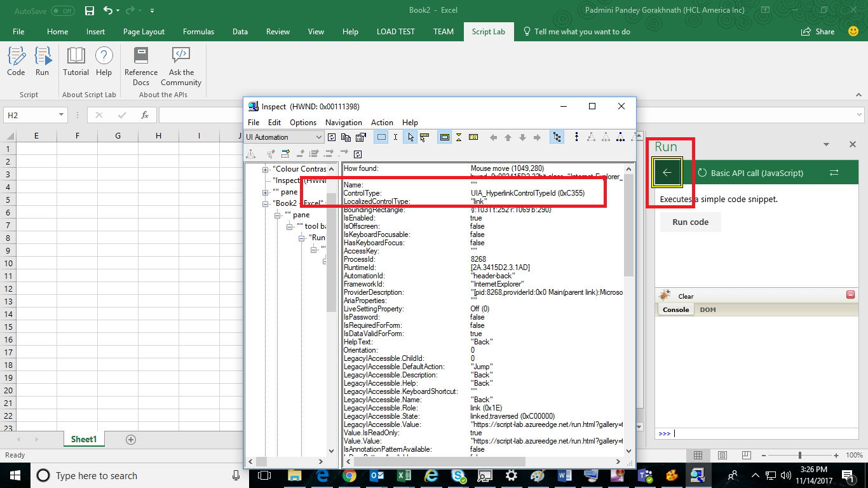868x488 pixels.
Task: Toggle the yellow keyboard icon in Inspect
Action: pyautogui.click(x=473, y=137)
